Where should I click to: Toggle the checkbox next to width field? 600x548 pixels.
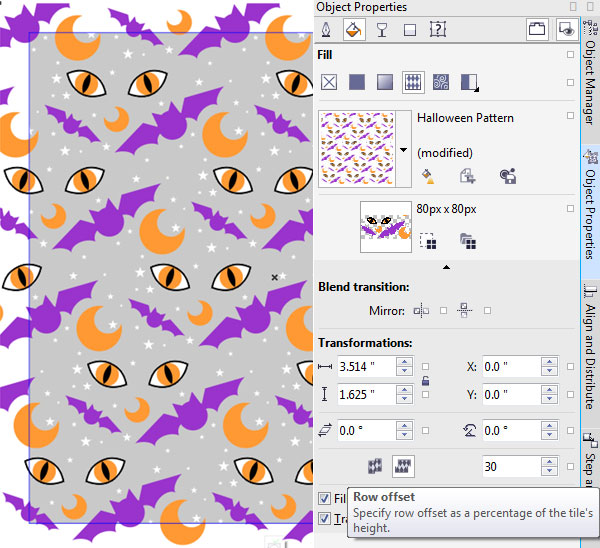(425, 367)
